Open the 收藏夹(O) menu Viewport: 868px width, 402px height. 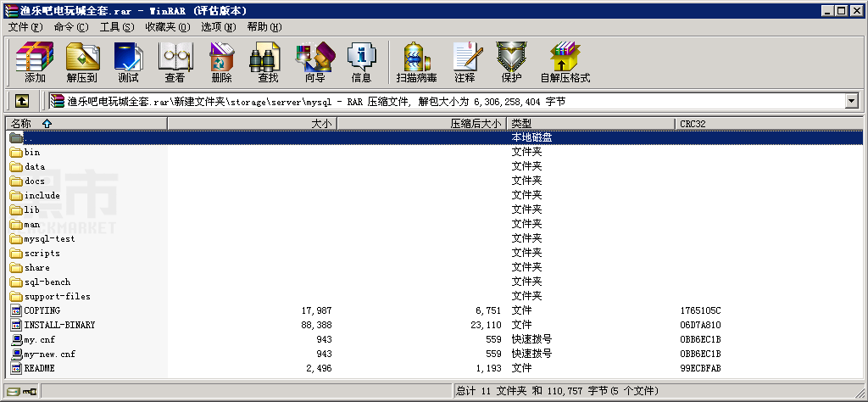(168, 27)
